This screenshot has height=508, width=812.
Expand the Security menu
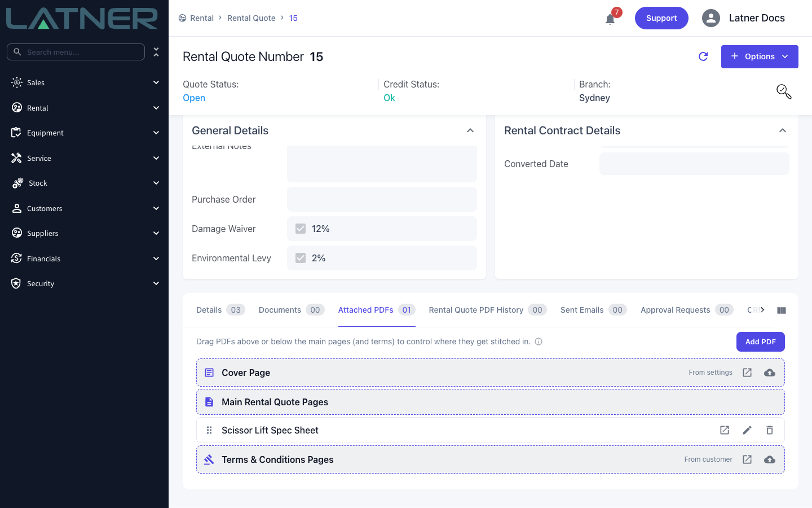(x=85, y=283)
